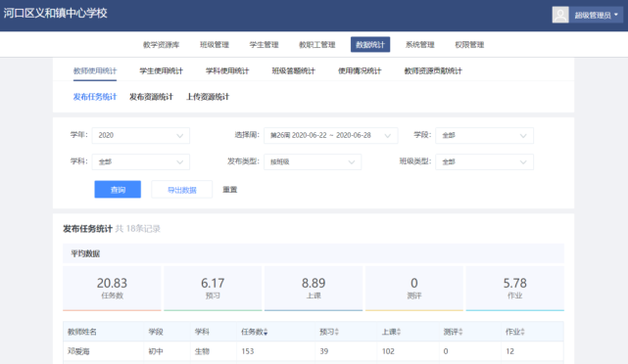Open the 学科 dropdown
Screen dimensions: 628x364
[x=140, y=162]
